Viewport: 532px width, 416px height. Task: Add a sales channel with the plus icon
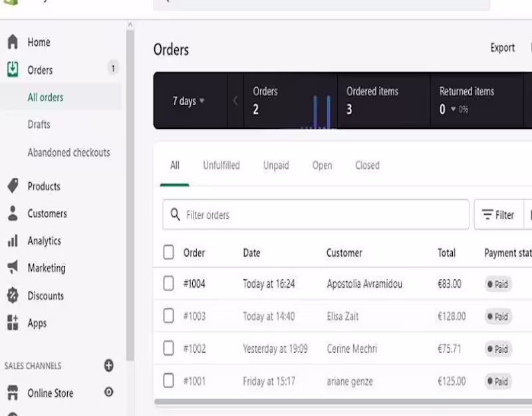[x=108, y=365]
